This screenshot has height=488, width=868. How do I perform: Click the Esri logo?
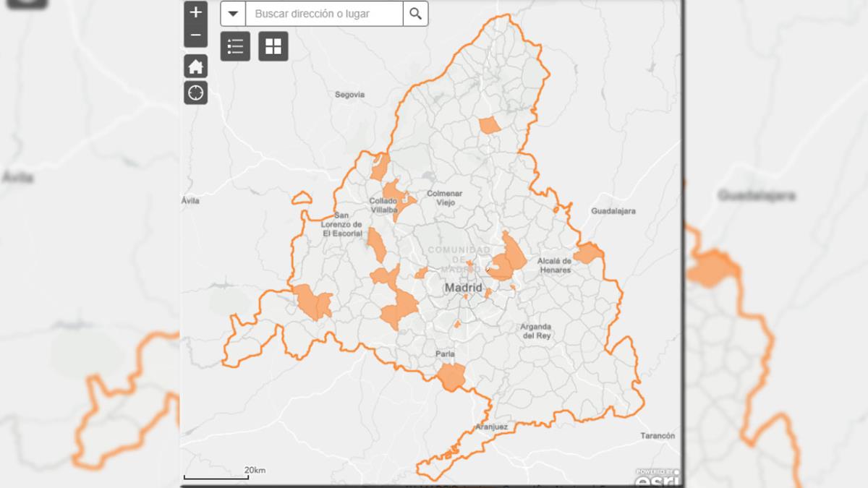click(655, 477)
